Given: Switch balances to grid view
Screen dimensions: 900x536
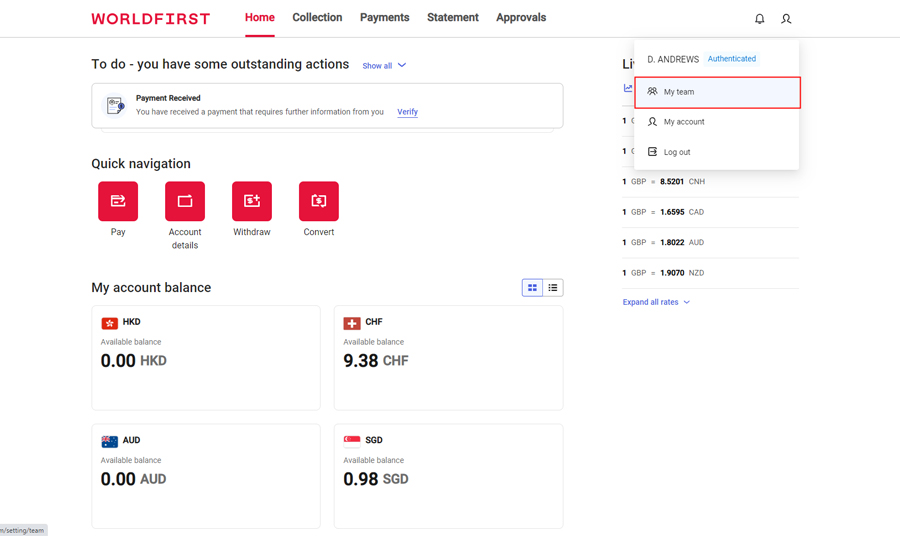Looking at the screenshot, I should (x=532, y=288).
